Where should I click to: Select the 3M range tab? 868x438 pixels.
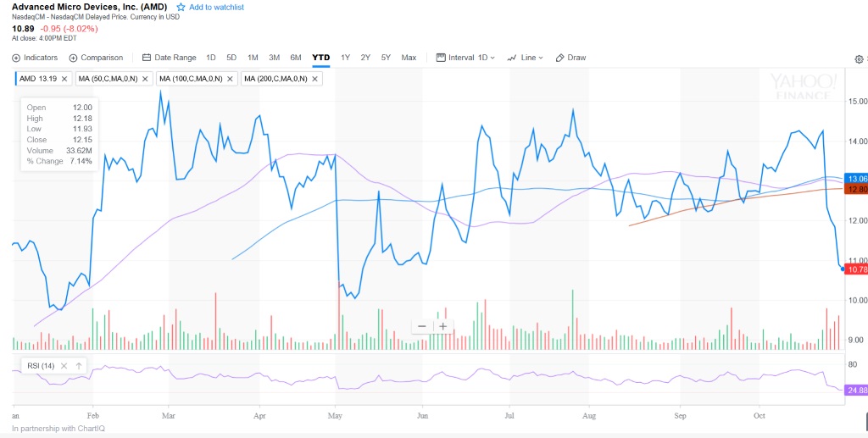(274, 58)
